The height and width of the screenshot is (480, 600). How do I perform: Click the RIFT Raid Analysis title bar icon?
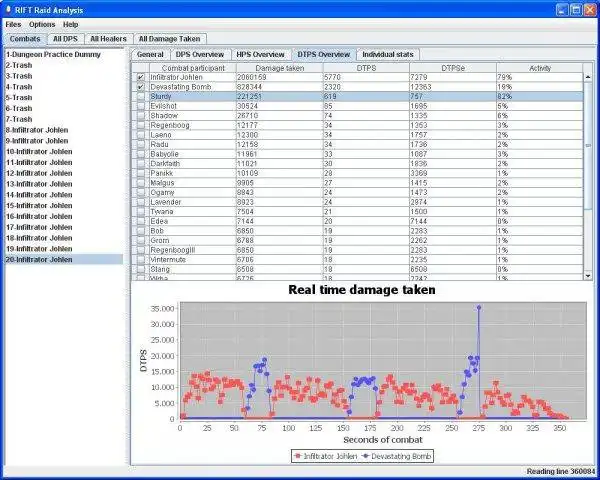8,10
